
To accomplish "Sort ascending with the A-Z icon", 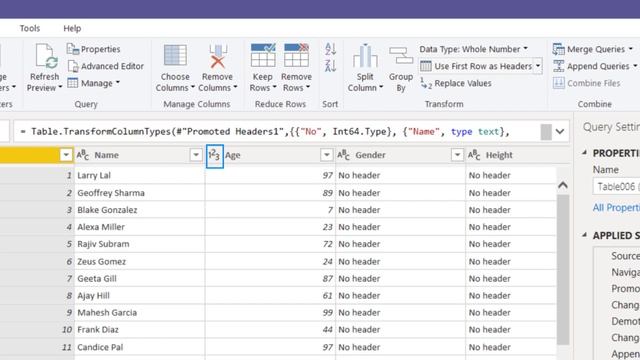I will point(330,49).
